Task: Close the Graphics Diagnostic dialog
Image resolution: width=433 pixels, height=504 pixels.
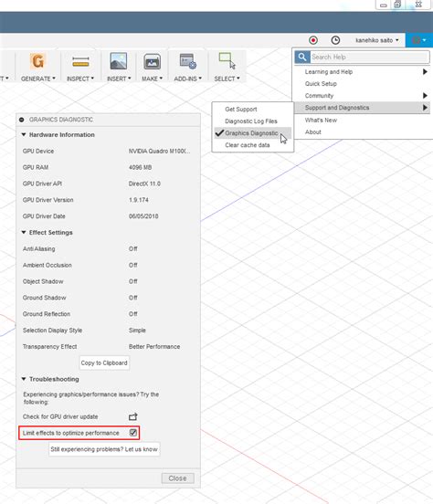Action: tap(177, 478)
